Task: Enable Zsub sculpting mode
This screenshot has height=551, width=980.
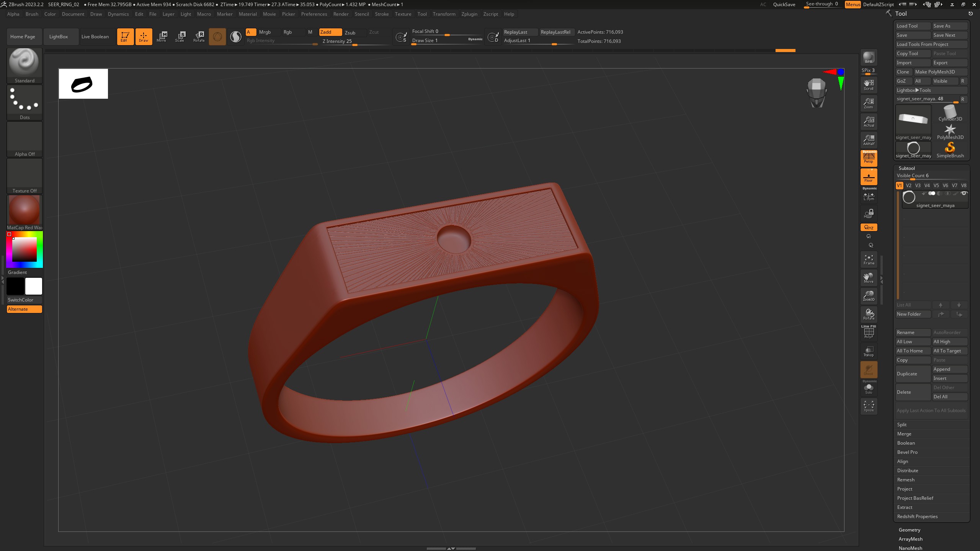Action: [x=350, y=33]
